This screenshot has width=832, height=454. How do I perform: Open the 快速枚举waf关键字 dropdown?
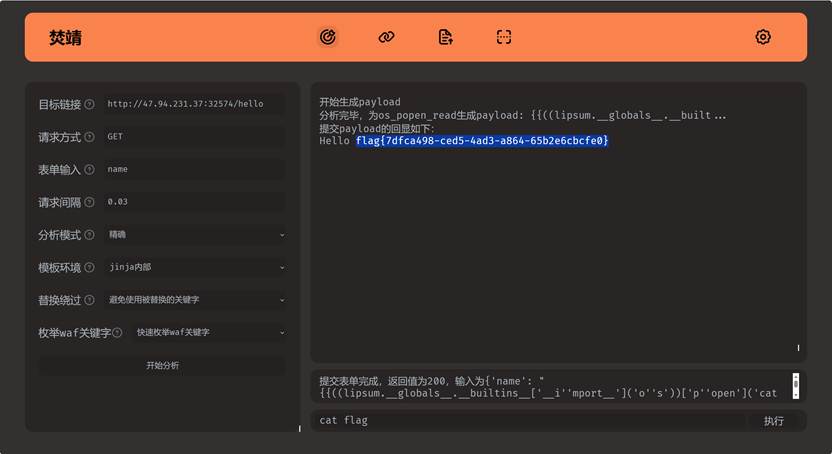(x=208, y=332)
